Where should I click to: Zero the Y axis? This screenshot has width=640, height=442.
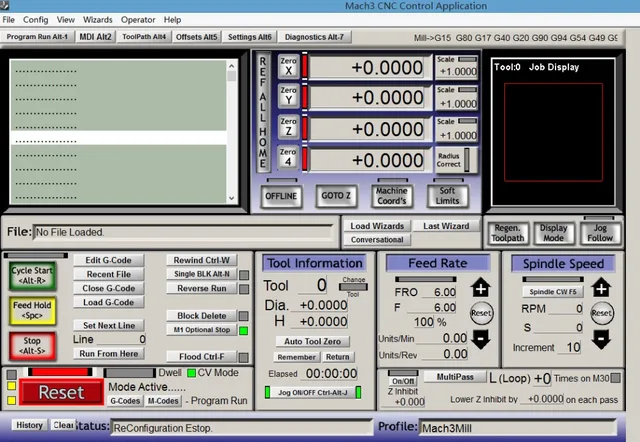288,96
